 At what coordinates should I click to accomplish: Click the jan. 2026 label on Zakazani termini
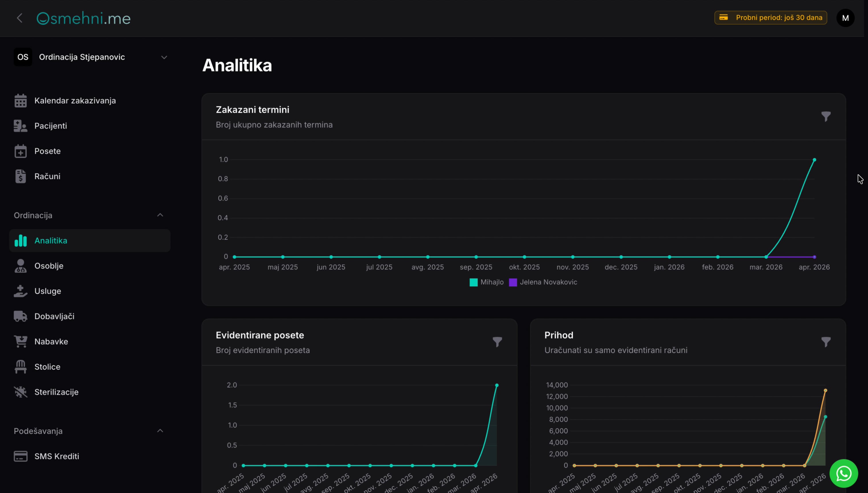point(669,267)
